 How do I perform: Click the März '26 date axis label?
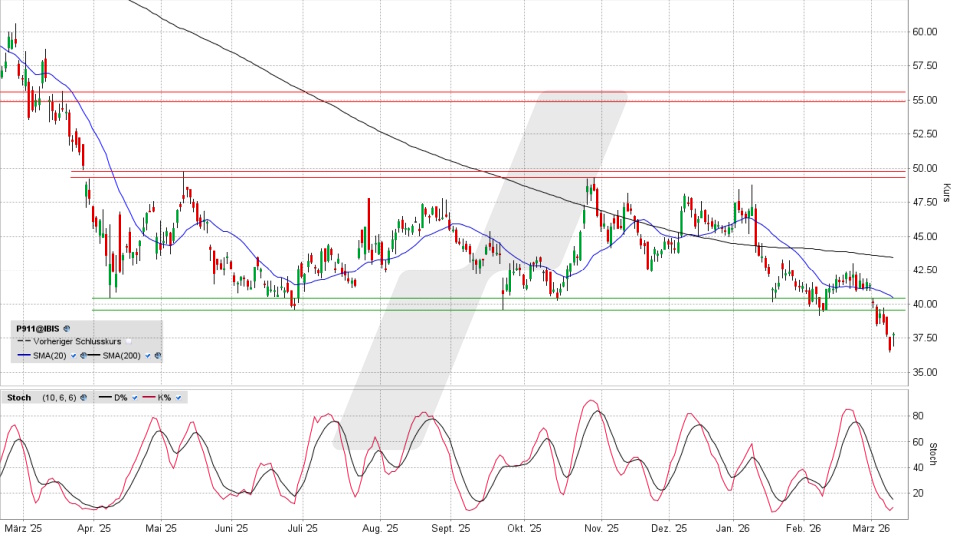point(871,527)
